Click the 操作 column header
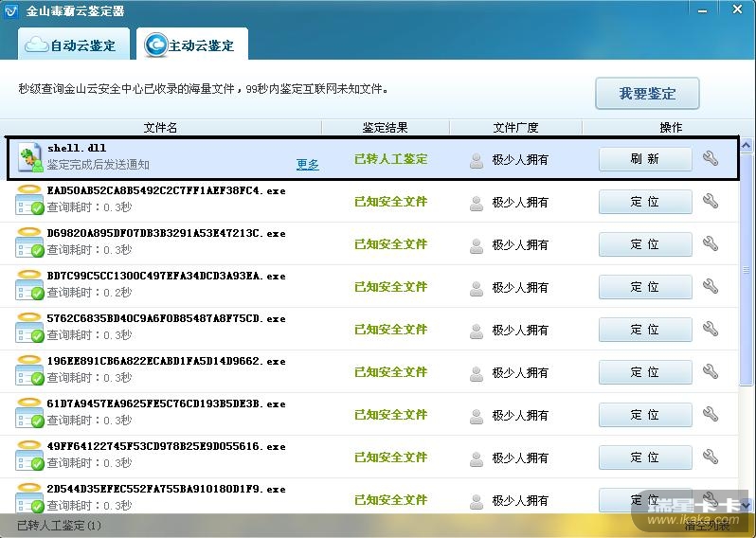Screen dimensions: 756x538 pyautogui.click(x=671, y=128)
